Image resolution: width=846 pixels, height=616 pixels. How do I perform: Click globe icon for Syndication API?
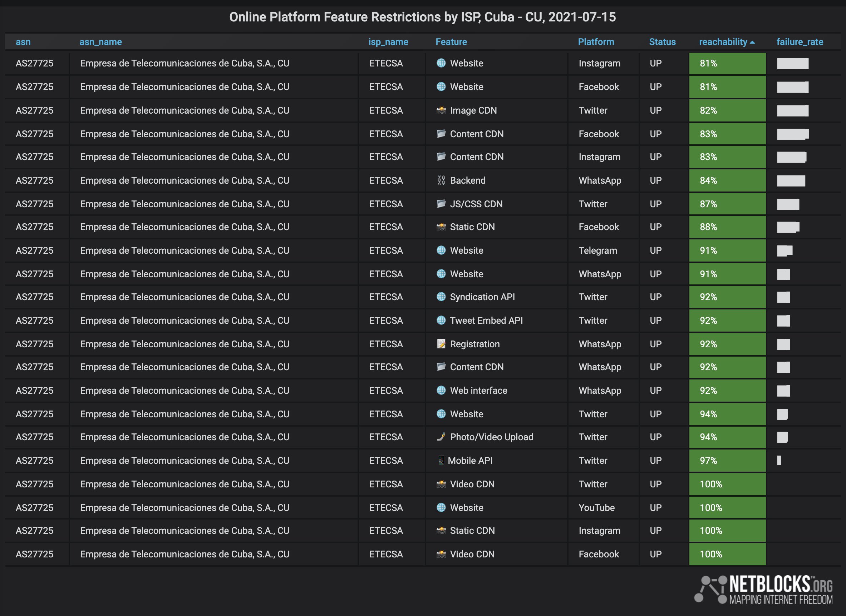[x=441, y=297]
